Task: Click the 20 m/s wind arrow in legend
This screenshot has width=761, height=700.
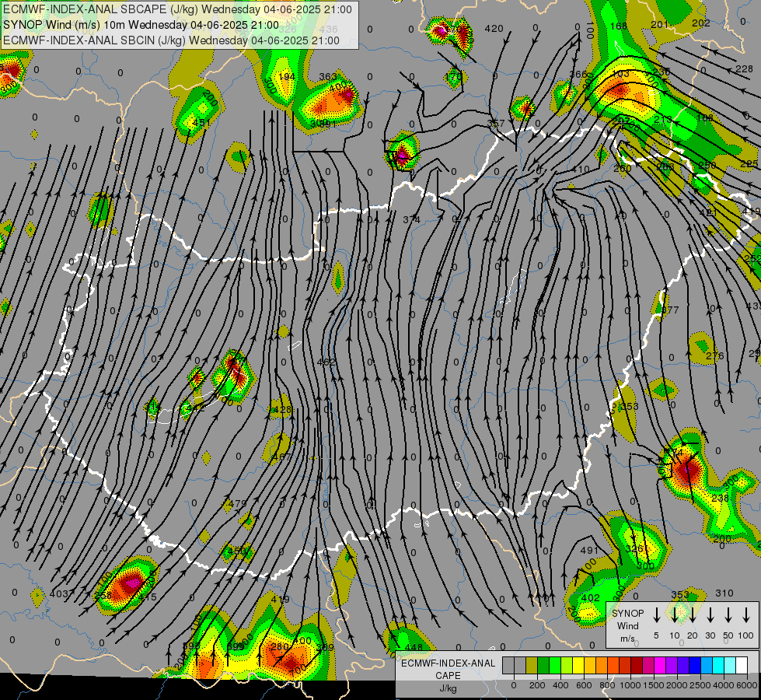Action: coord(693,614)
